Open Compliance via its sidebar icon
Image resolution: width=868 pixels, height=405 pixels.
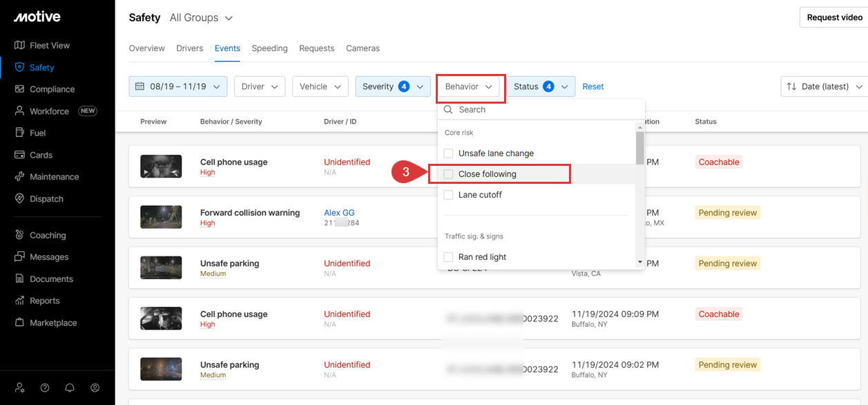(x=19, y=89)
